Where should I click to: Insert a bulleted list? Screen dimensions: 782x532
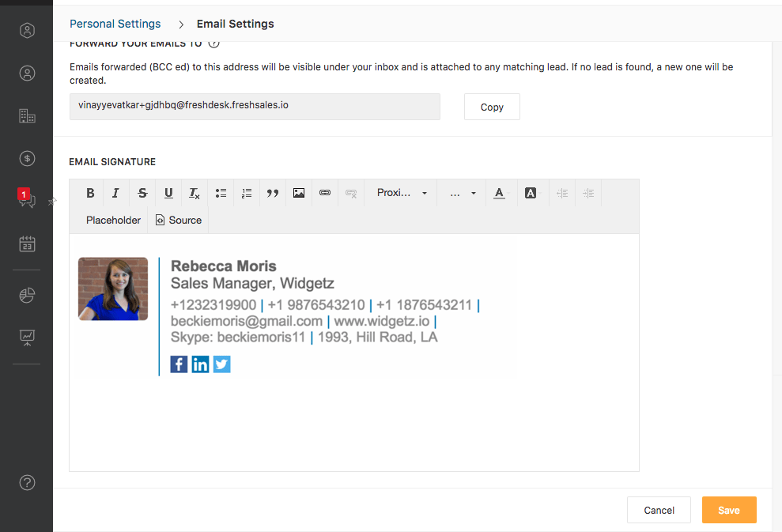click(221, 193)
